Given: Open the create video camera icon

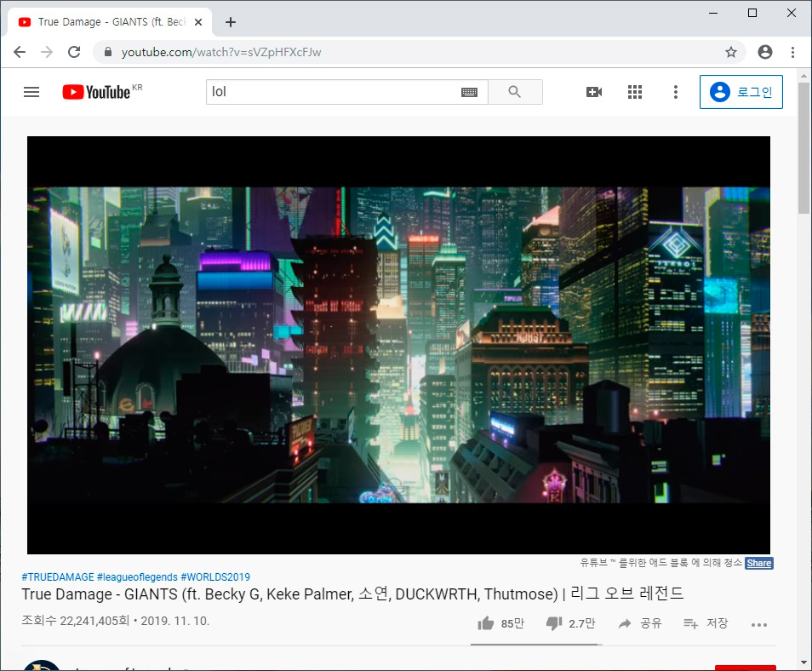Looking at the screenshot, I should click(594, 92).
